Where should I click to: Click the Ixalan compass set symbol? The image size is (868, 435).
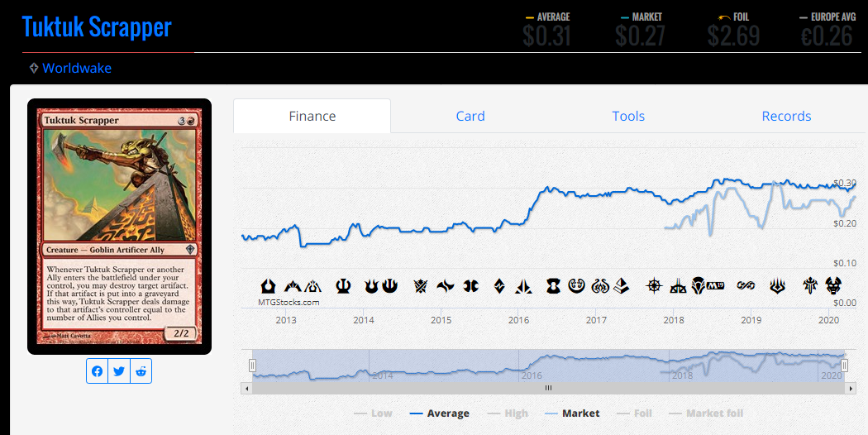(654, 286)
